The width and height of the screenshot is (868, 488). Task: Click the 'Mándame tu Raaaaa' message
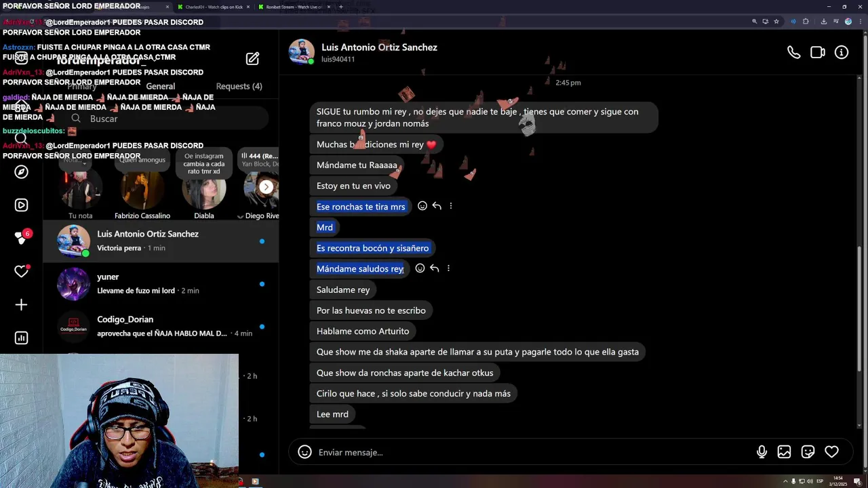[x=357, y=165]
